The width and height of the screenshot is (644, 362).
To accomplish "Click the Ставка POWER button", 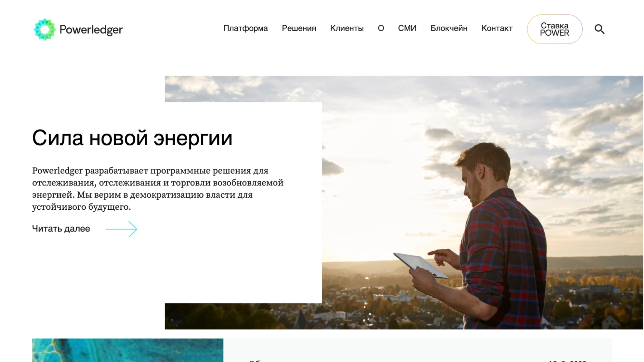I will coord(554,29).
